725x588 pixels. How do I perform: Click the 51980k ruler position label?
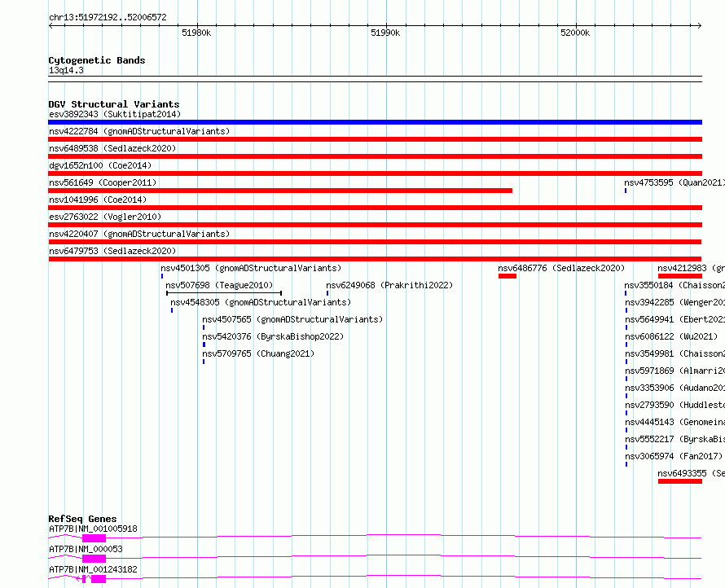click(196, 33)
